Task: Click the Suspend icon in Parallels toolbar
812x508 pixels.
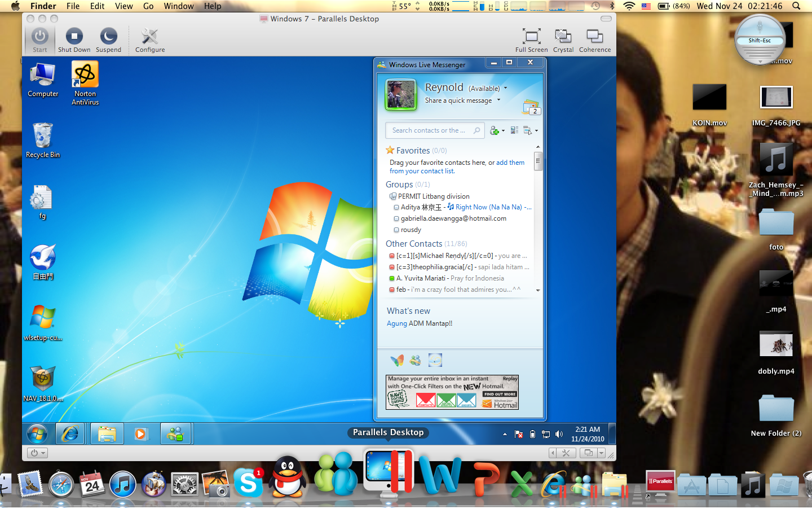Action: [108, 37]
